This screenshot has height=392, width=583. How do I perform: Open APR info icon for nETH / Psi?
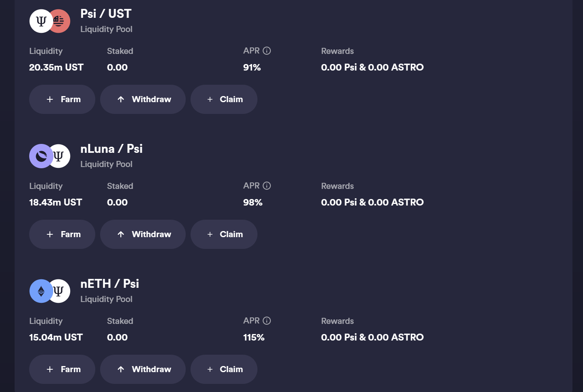[267, 321]
